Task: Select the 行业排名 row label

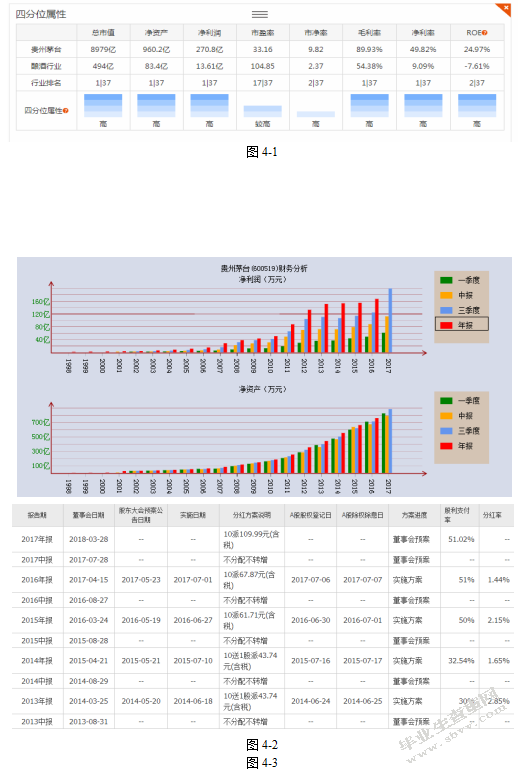Action: coord(46,83)
